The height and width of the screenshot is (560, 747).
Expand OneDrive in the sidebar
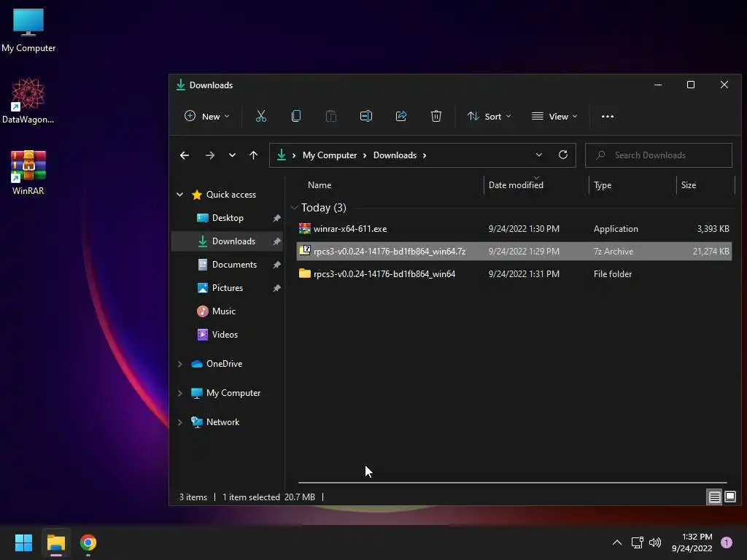point(179,364)
